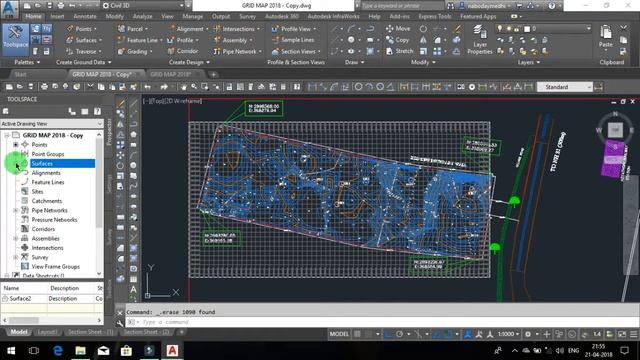Click the text A tool on vertical toolbar
This screenshot has height=360, width=640.
(133, 289)
